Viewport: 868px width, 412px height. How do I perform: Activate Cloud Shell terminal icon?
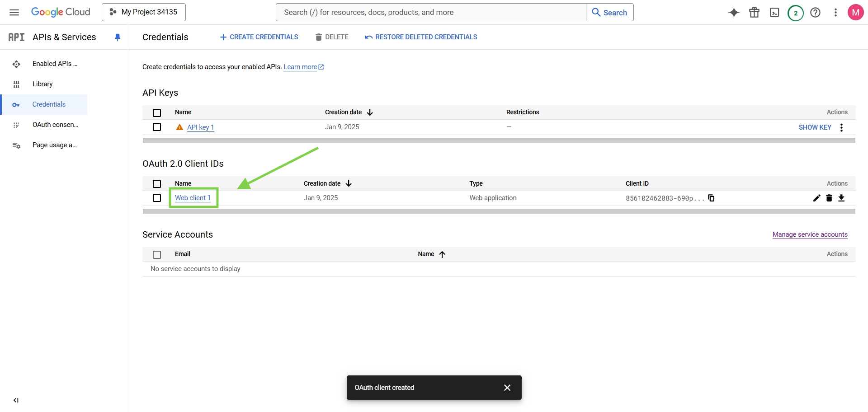774,13
